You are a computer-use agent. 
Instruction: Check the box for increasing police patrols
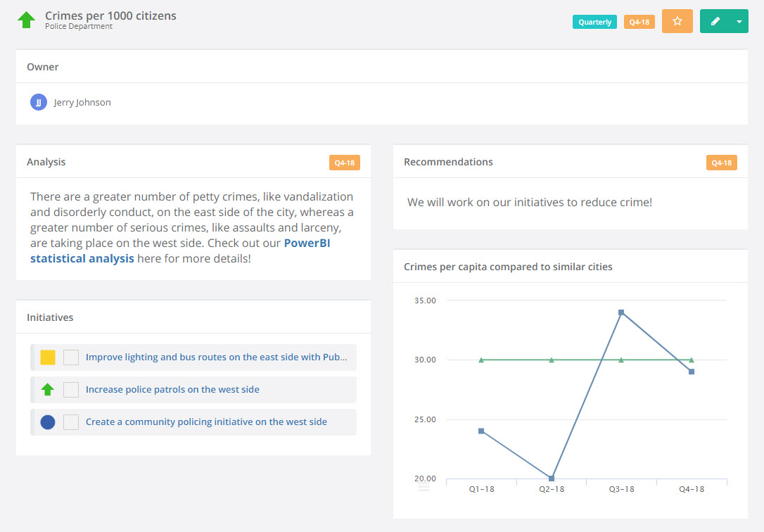pyautogui.click(x=70, y=390)
